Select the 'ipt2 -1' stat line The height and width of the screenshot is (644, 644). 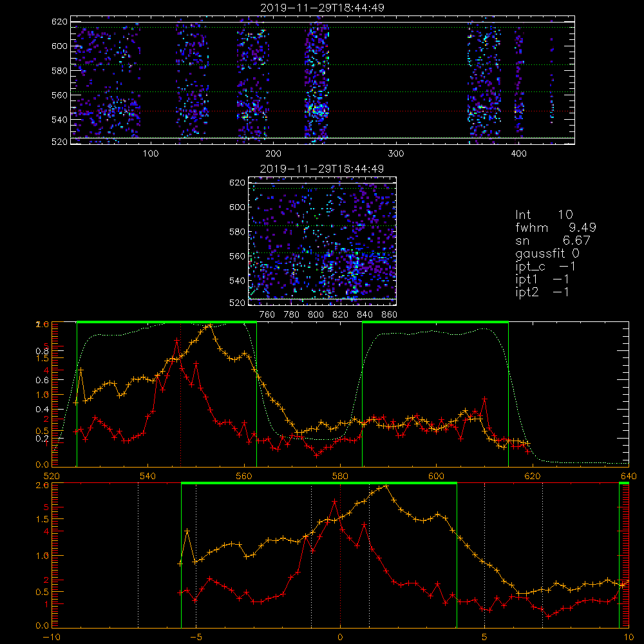(542, 292)
